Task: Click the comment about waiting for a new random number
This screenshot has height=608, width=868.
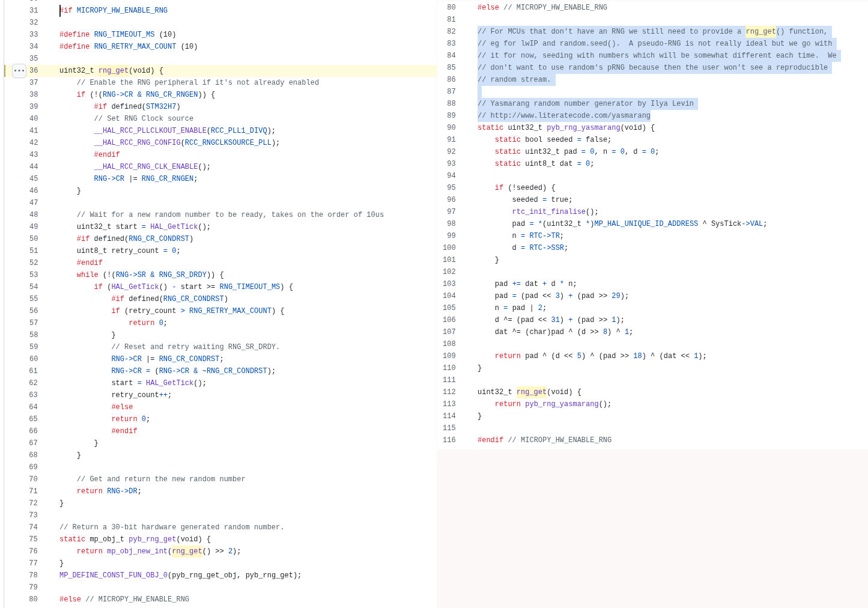Action: point(230,214)
